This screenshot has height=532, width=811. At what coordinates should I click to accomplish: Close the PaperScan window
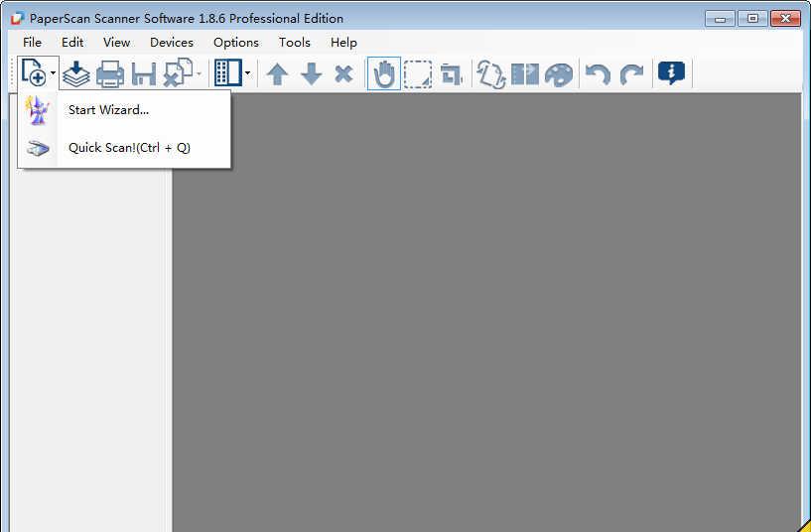pyautogui.click(x=785, y=19)
